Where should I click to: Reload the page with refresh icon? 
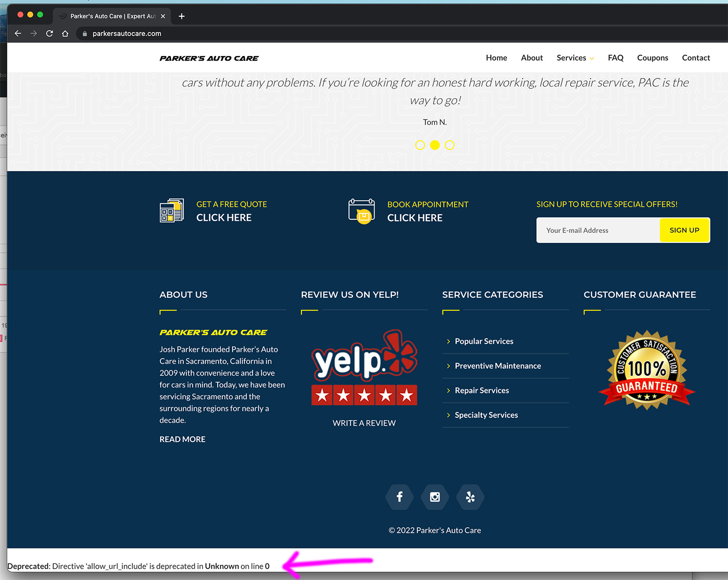coord(50,33)
